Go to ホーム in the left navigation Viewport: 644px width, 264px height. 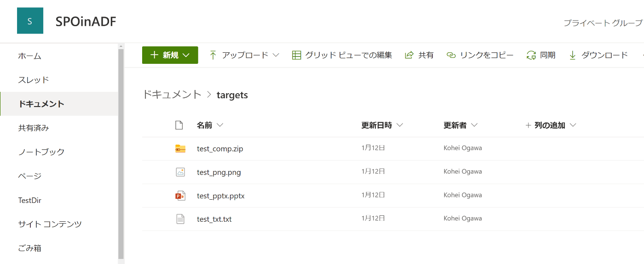coord(30,56)
